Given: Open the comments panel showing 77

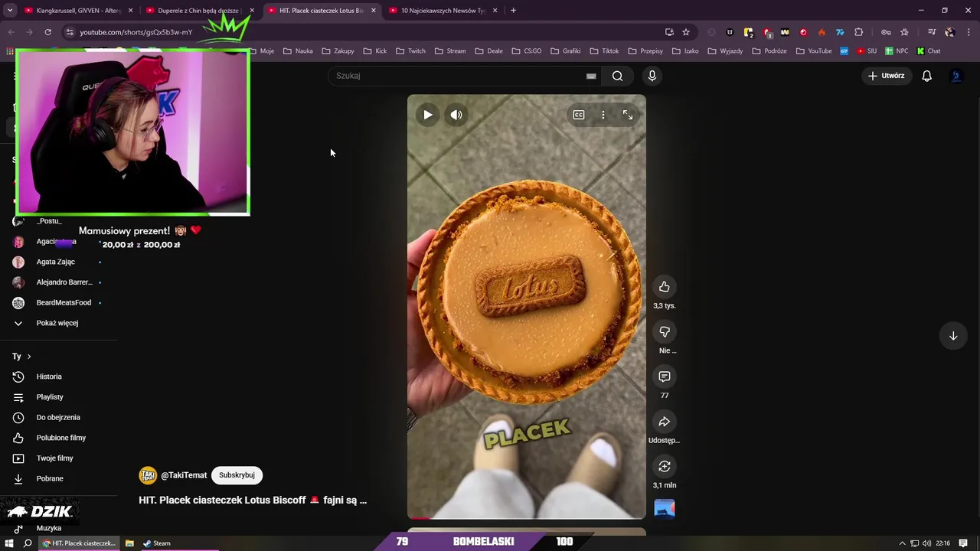Looking at the screenshot, I should pyautogui.click(x=665, y=377).
